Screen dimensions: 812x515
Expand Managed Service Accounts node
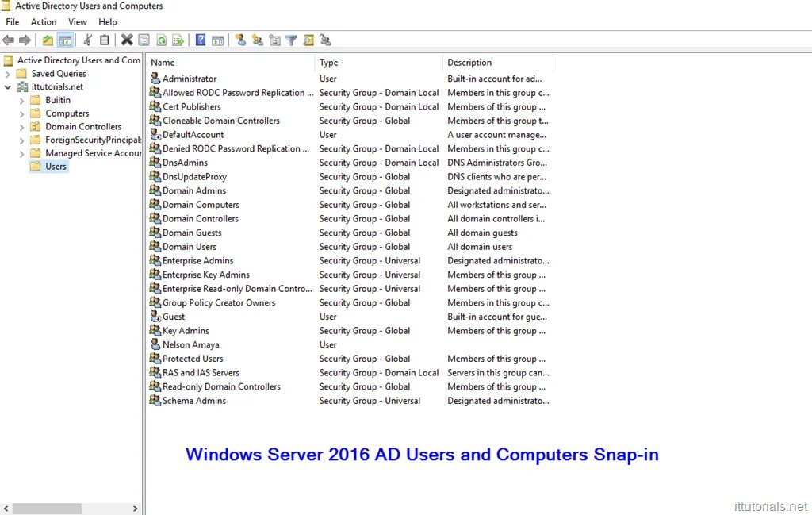(21, 153)
